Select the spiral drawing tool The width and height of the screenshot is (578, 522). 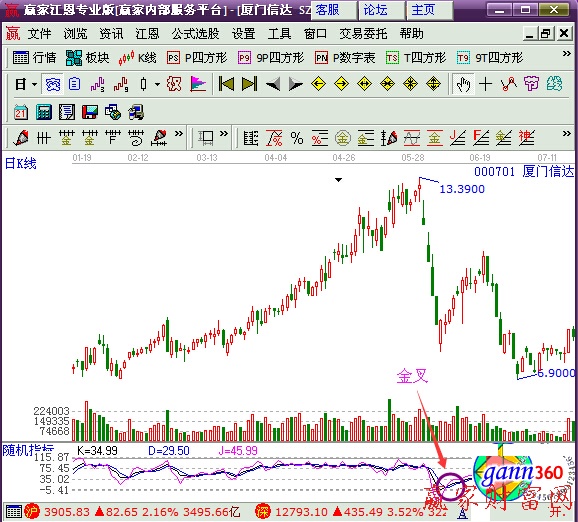[x=136, y=138]
